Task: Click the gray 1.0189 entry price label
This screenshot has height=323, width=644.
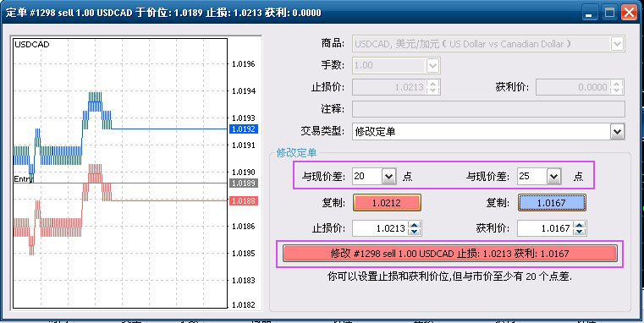Action: coord(244,183)
